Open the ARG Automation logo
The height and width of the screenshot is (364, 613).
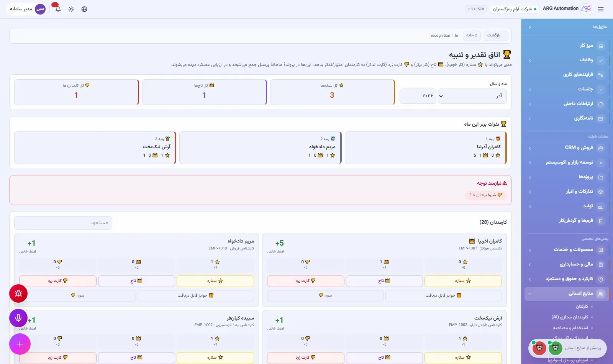click(x=586, y=9)
